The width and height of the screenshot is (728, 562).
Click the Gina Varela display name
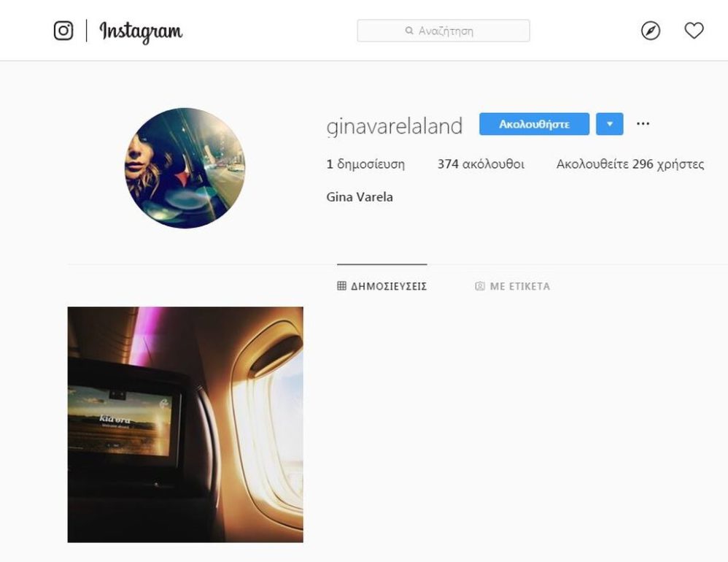tap(360, 197)
